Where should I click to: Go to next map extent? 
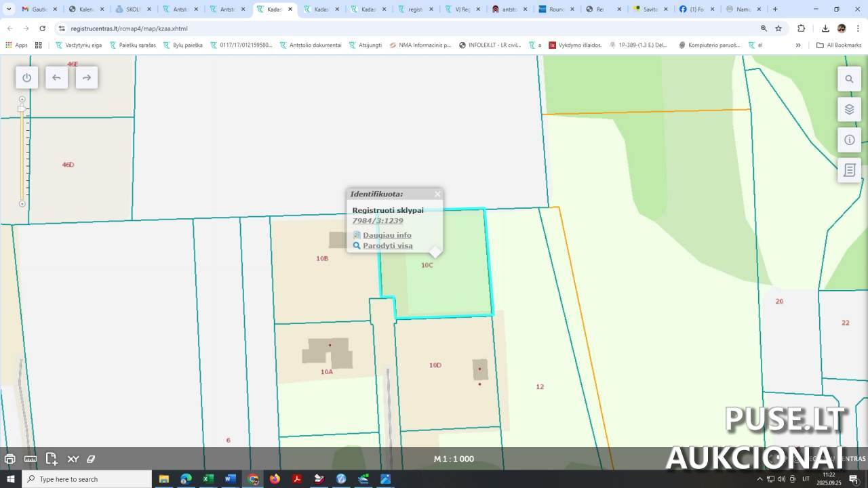coord(86,77)
